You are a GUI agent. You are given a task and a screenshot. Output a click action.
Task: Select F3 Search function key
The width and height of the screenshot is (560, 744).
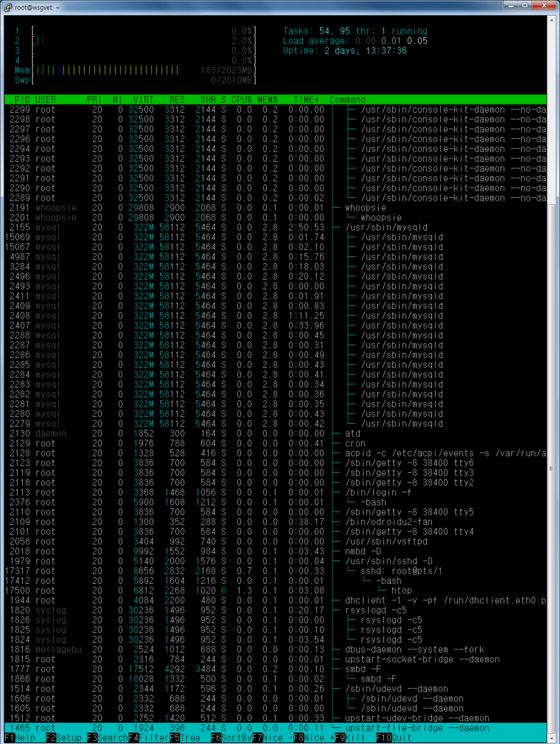point(107,738)
